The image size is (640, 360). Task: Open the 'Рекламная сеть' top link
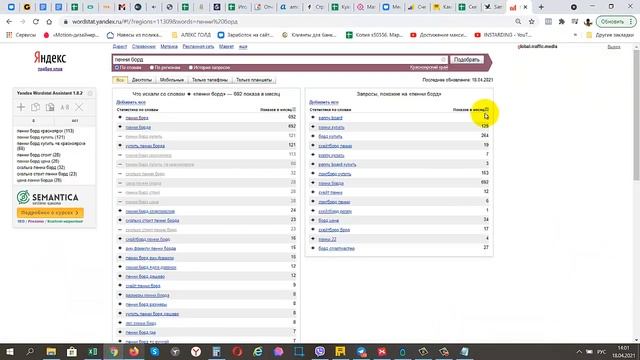click(198, 47)
